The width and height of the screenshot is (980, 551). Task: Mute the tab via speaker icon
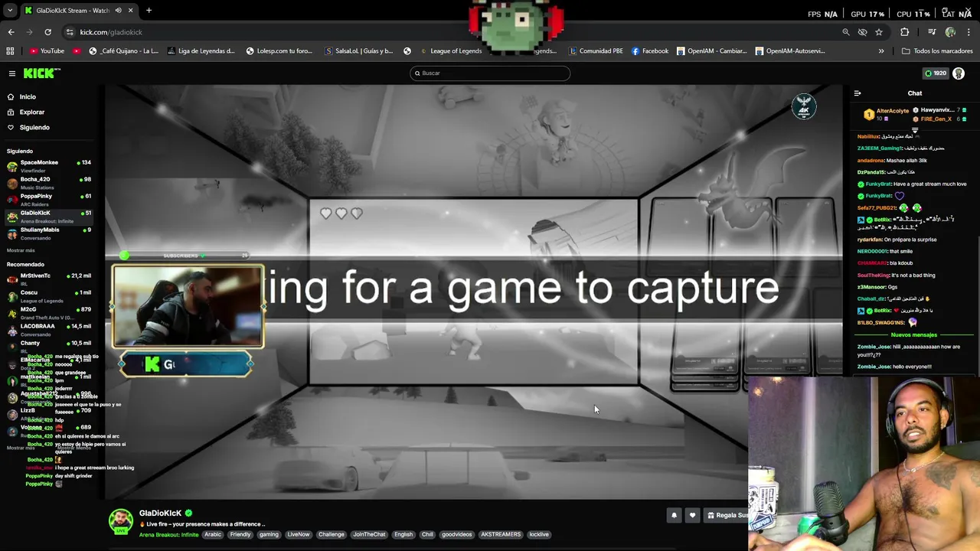[118, 11]
